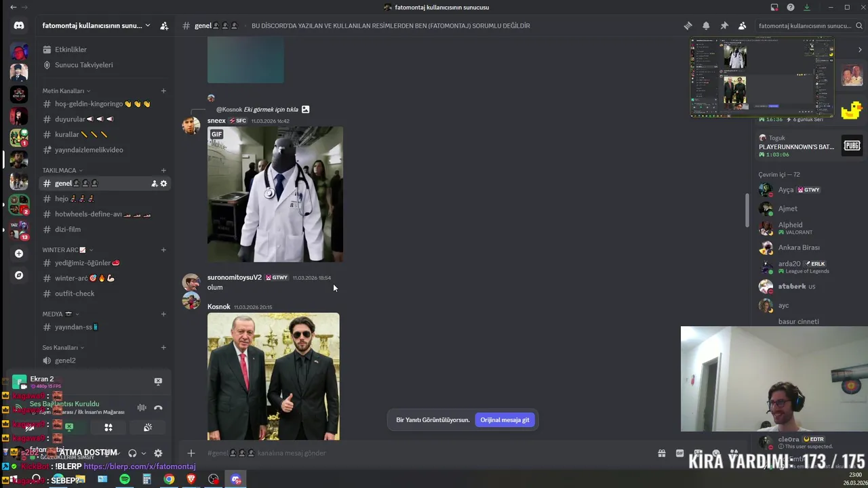Open the yayındaizlemelikvideo channel
Image resolution: width=868 pixels, height=488 pixels.
[x=103, y=150]
